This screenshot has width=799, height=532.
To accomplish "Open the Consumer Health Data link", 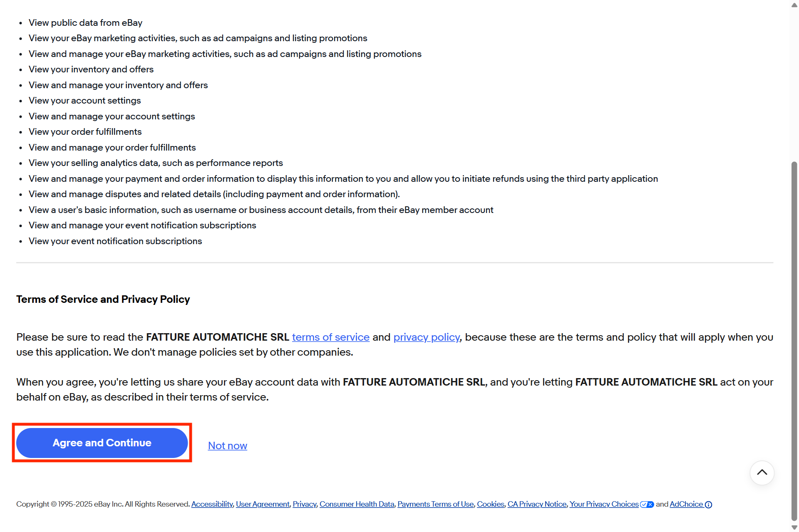I will [x=357, y=504].
